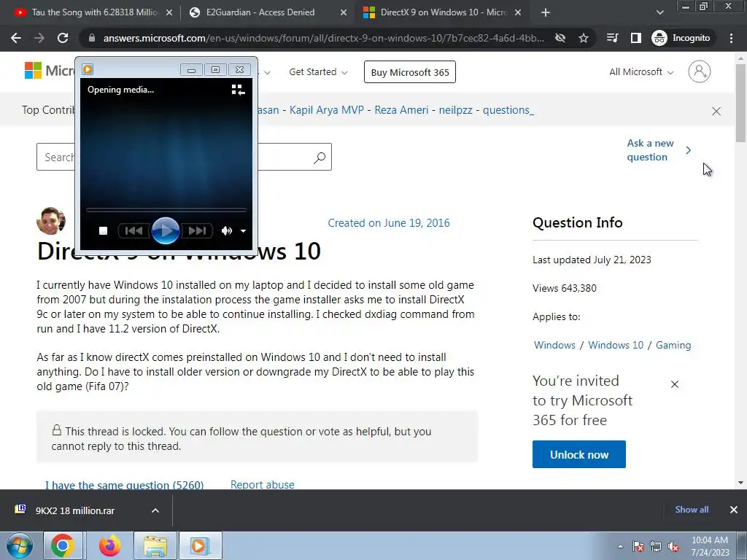The width and height of the screenshot is (747, 560).
Task: Open Reza Ameri contributor link
Action: click(401, 110)
